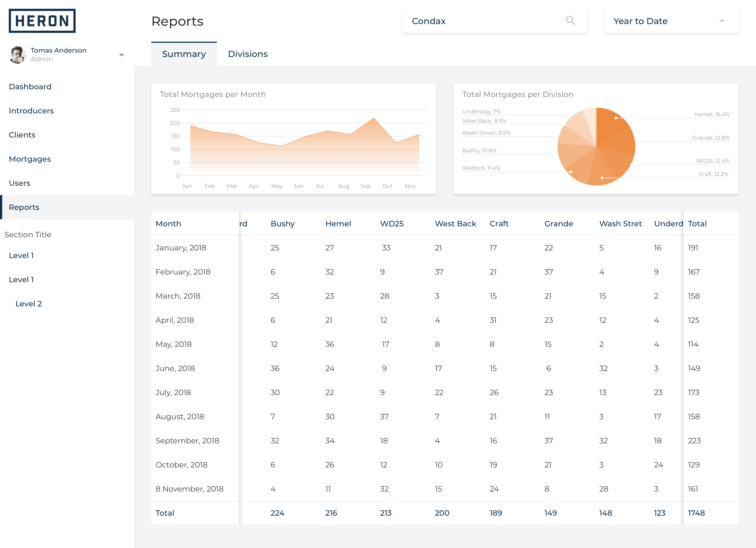Click the Craft column header

(499, 224)
